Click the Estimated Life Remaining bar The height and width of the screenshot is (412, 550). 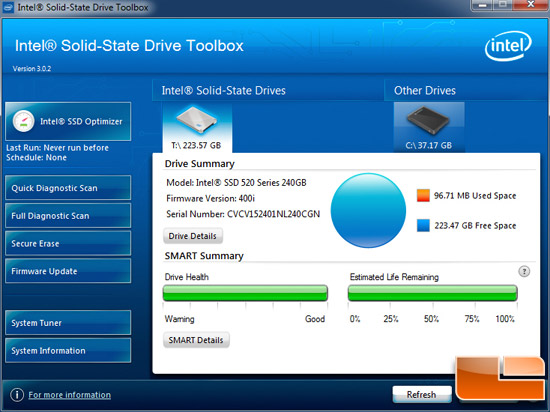pyautogui.click(x=432, y=293)
